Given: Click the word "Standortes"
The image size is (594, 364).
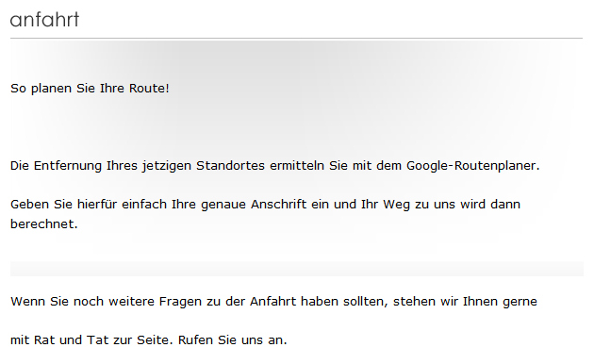Looking at the screenshot, I should point(230,166).
